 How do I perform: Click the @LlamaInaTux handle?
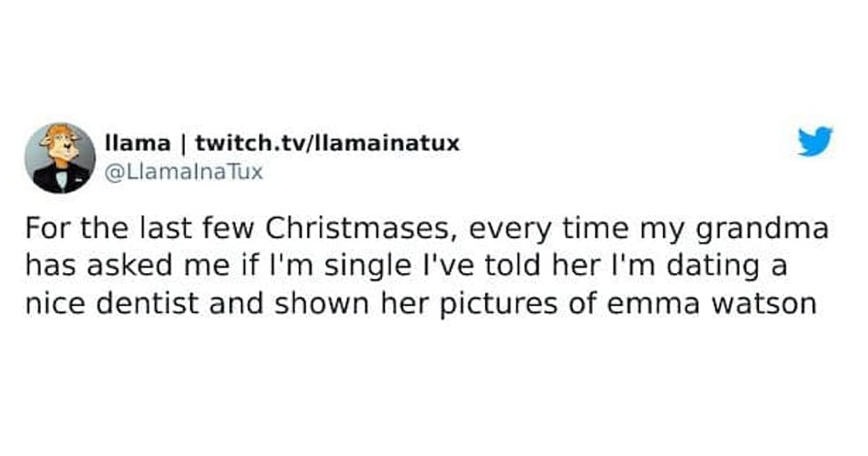tap(184, 172)
